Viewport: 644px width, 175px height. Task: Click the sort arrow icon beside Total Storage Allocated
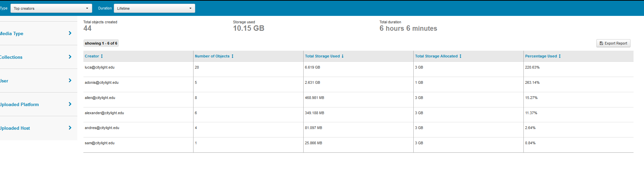460,56
